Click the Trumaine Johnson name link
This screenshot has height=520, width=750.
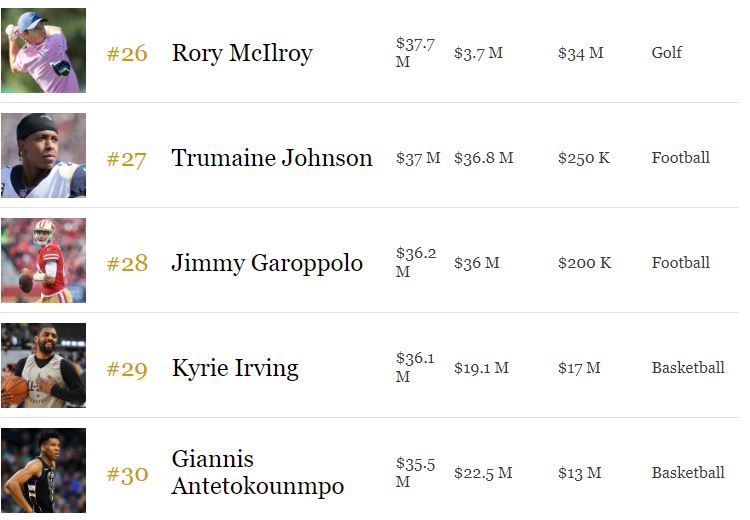click(272, 158)
